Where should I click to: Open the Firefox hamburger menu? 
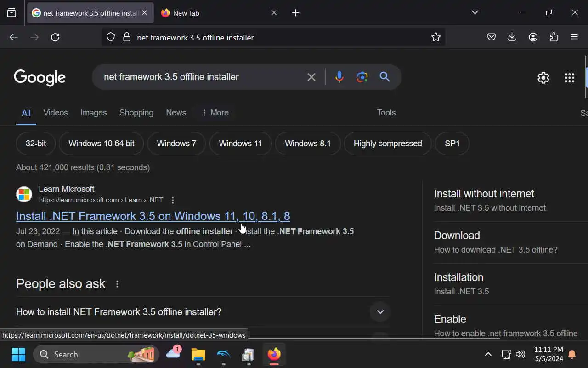[574, 37]
